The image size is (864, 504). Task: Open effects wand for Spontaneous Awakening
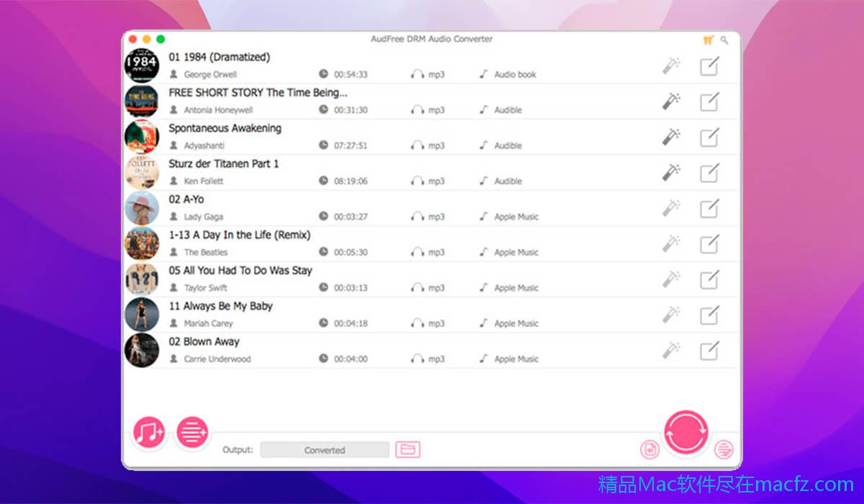671,137
